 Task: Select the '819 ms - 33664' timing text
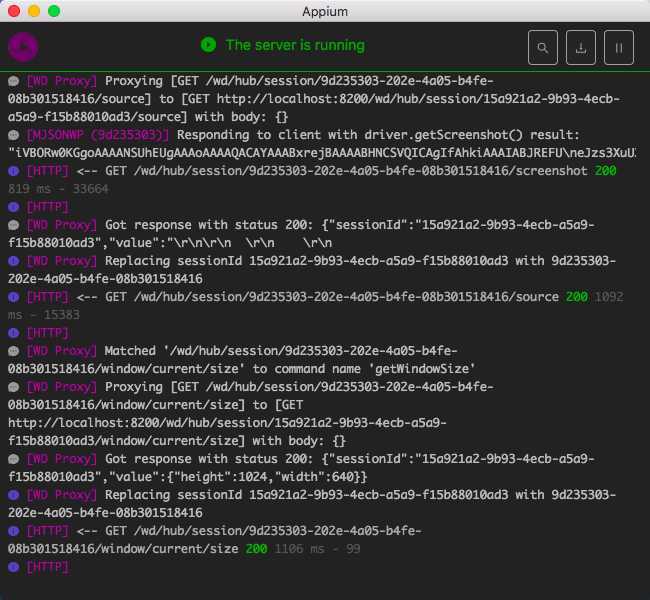coord(58,189)
